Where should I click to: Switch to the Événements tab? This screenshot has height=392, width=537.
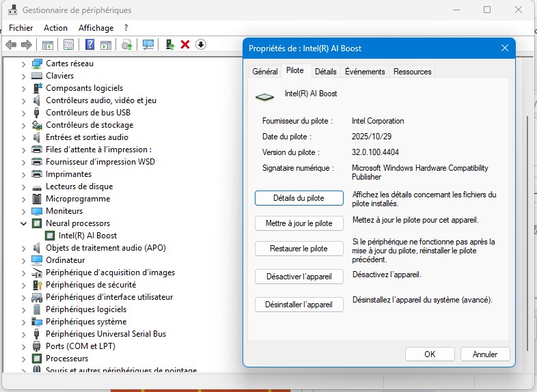point(365,72)
